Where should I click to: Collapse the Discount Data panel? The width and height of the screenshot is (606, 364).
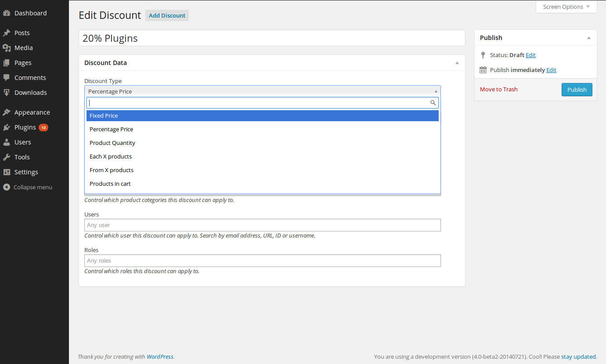pyautogui.click(x=457, y=63)
